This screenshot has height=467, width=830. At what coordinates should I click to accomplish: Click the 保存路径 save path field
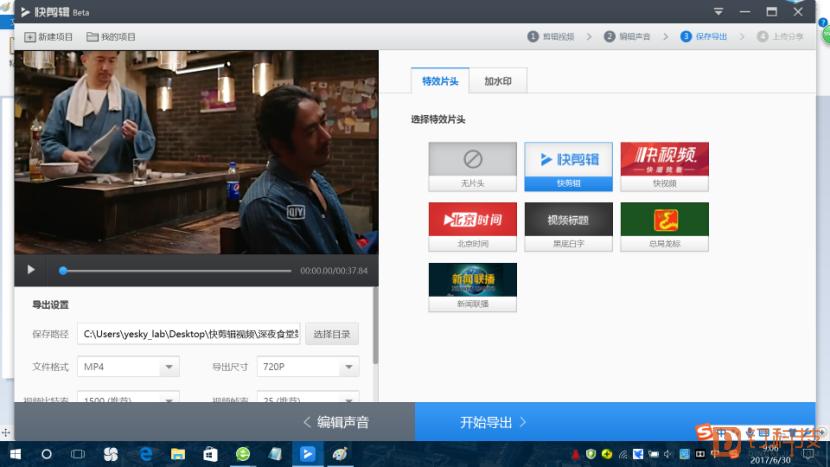(x=189, y=334)
